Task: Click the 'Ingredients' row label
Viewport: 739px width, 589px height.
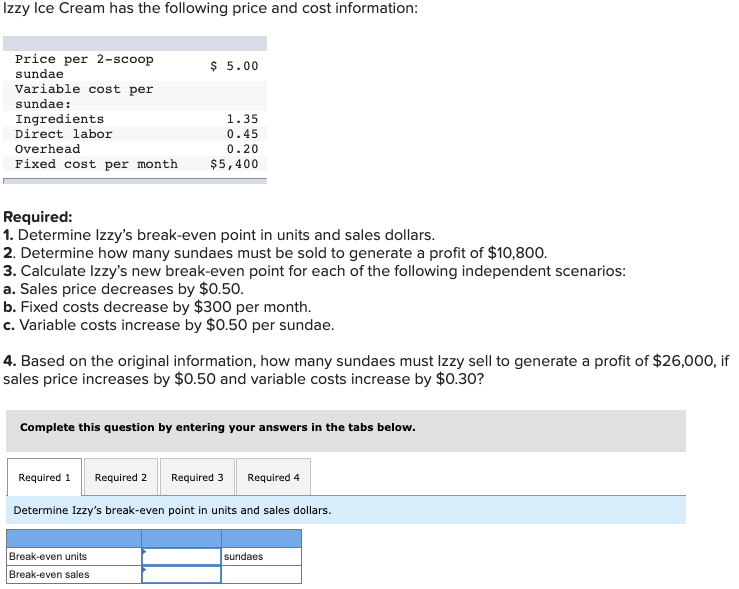Action: click(59, 119)
